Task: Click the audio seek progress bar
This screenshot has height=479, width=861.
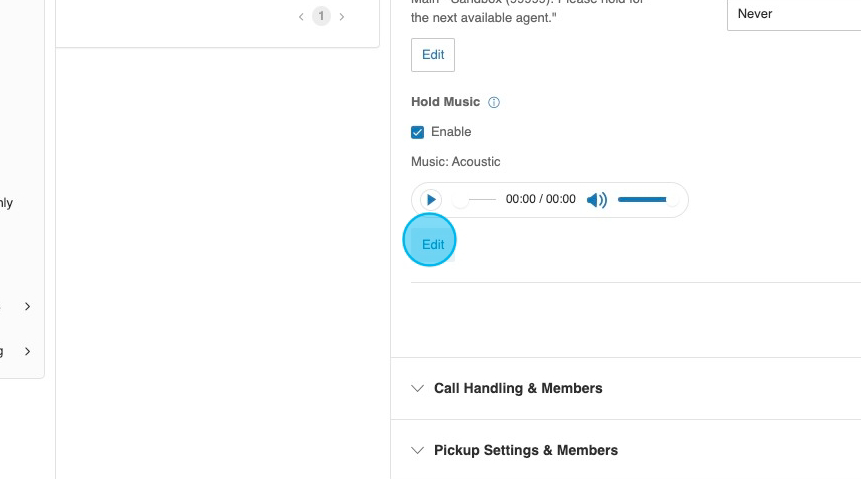Action: [x=476, y=200]
